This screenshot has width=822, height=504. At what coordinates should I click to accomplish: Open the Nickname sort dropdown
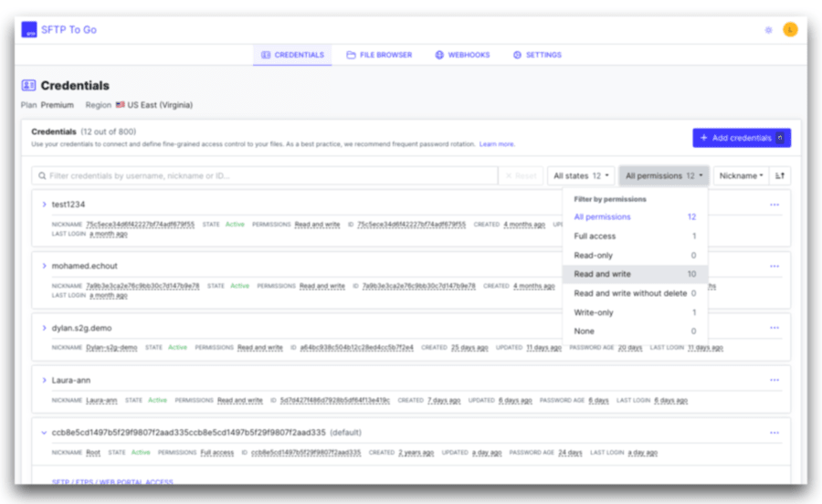(x=740, y=175)
